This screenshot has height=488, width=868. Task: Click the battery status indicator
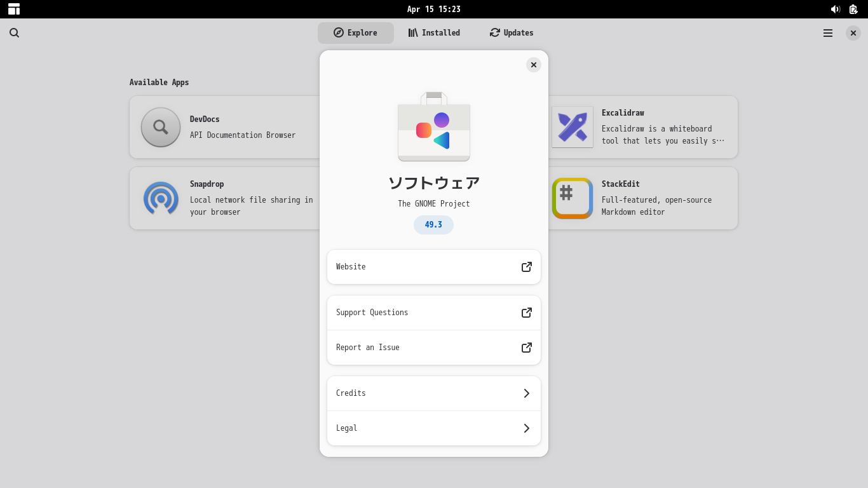(x=853, y=9)
